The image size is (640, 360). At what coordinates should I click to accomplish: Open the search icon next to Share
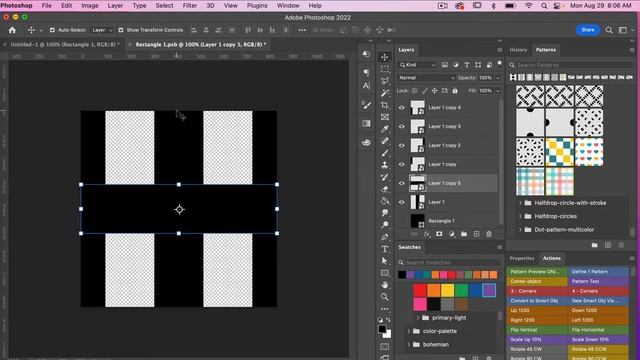609,30
